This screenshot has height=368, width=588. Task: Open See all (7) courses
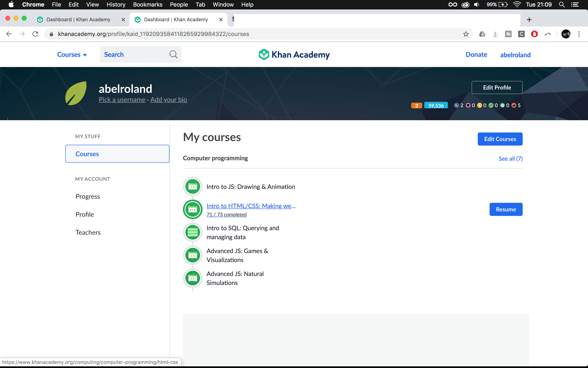(510, 159)
